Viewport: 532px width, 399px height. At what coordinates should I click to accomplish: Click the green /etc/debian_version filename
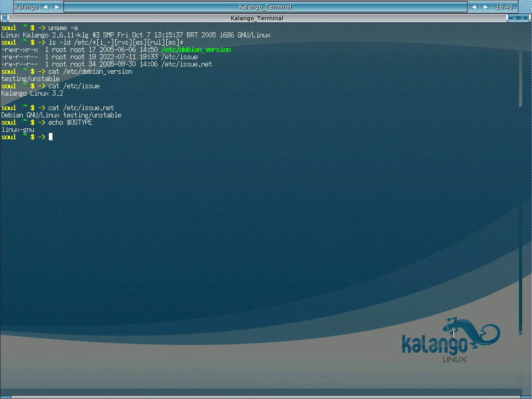pyautogui.click(x=196, y=49)
